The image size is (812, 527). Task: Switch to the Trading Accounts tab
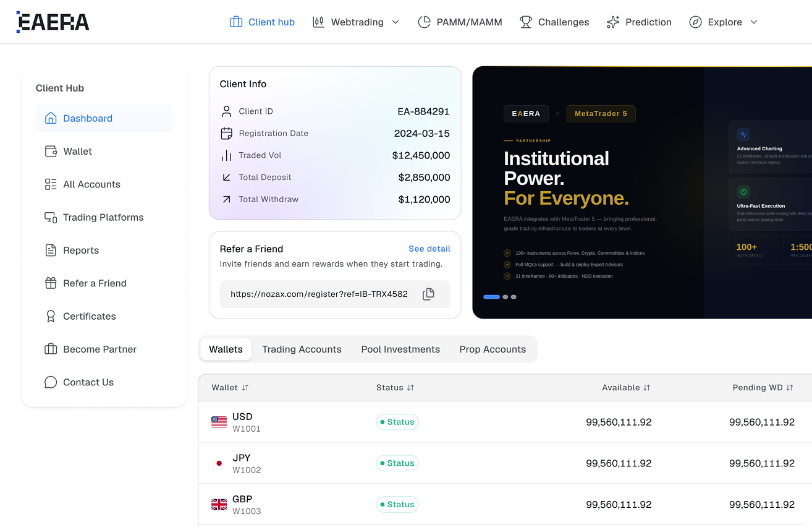coord(302,349)
